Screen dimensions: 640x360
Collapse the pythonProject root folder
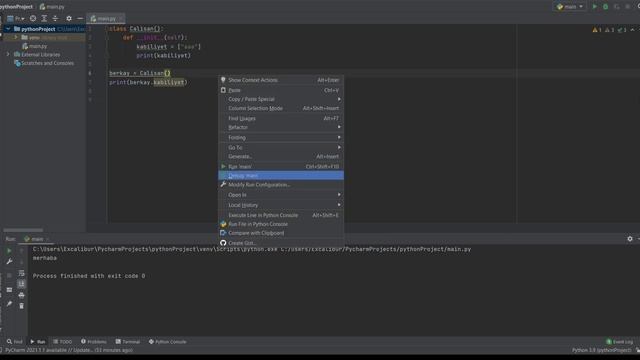[x=8, y=29]
